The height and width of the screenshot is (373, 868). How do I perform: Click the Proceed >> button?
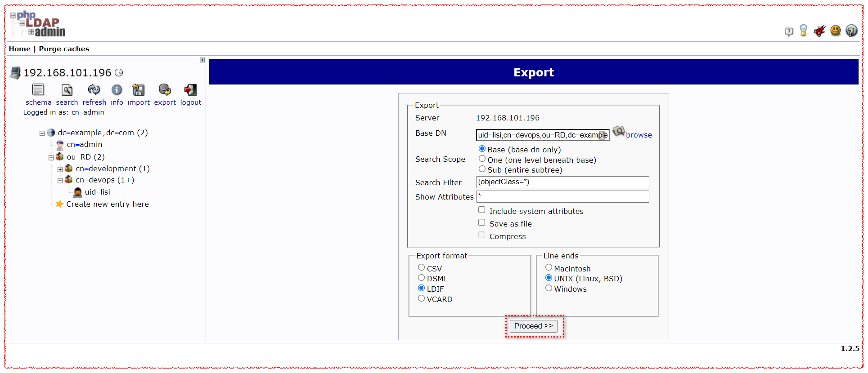coord(534,326)
